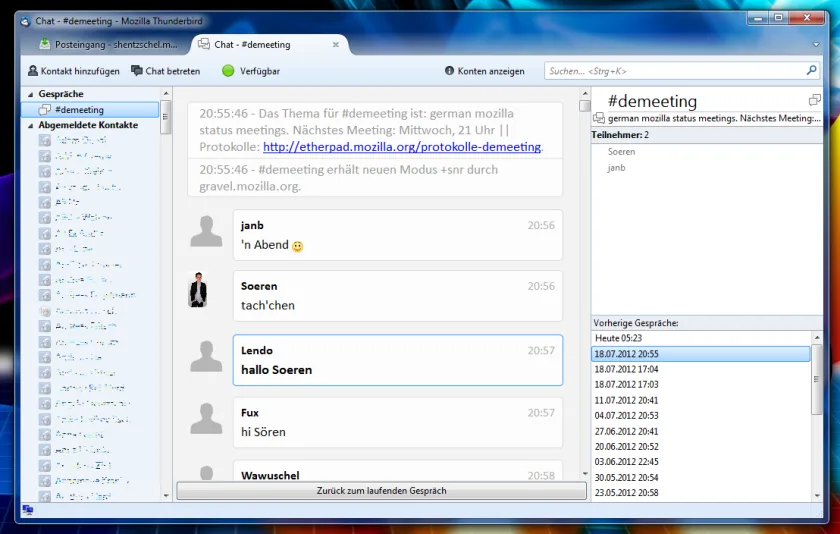This screenshot has width=840, height=534.
Task: Click Fux's avatar in the conversation
Action: [x=206, y=418]
